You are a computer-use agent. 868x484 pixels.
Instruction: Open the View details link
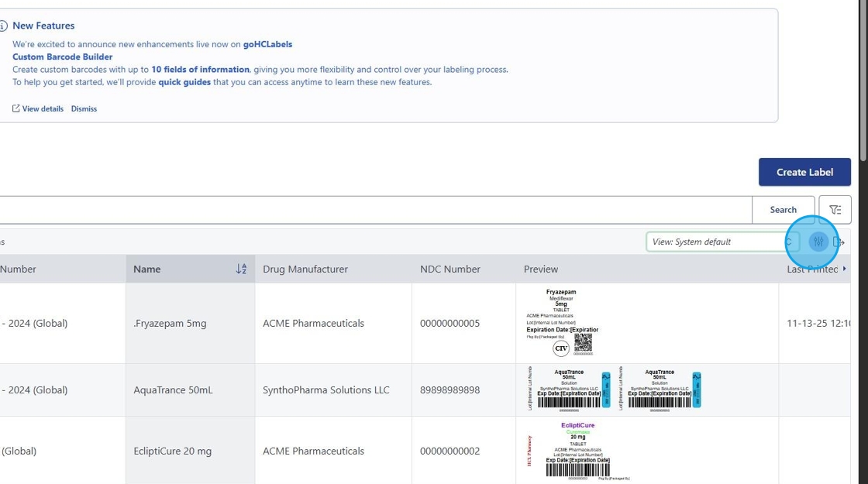click(43, 108)
